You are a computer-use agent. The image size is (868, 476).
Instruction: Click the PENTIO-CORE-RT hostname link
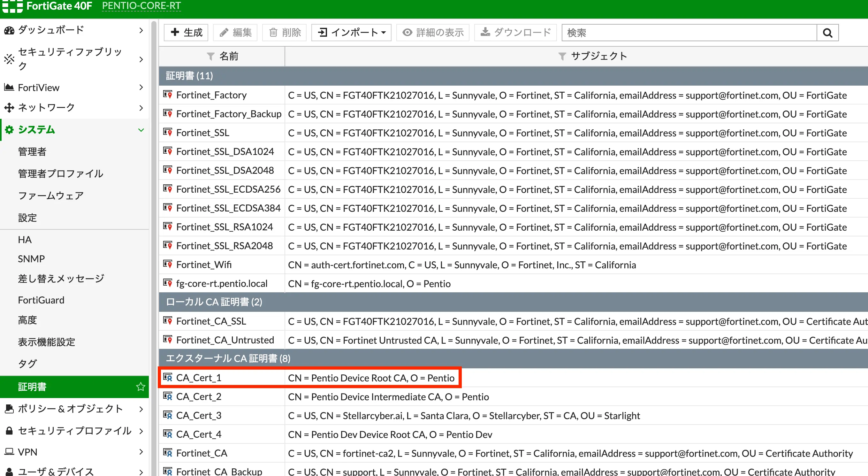coord(141,6)
